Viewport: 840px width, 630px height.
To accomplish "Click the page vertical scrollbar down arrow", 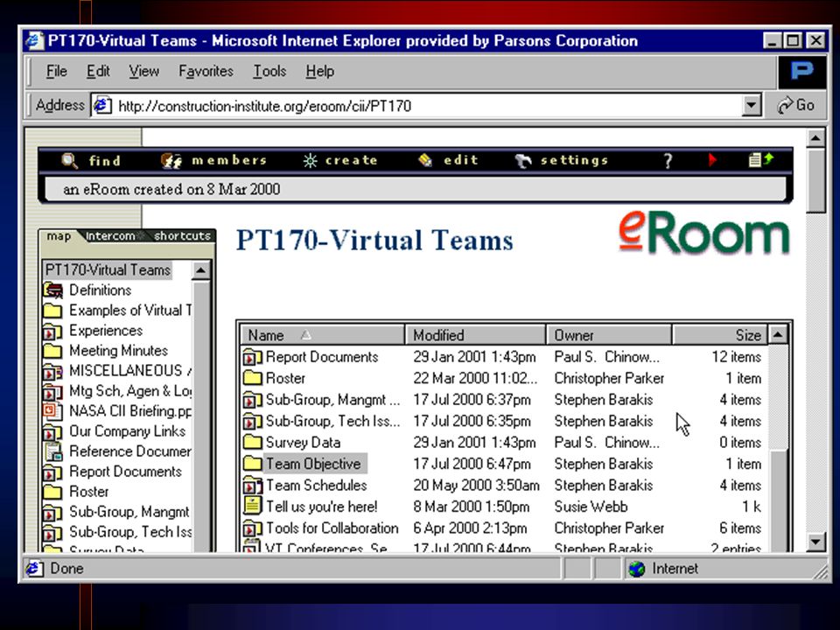I will pos(815,542).
